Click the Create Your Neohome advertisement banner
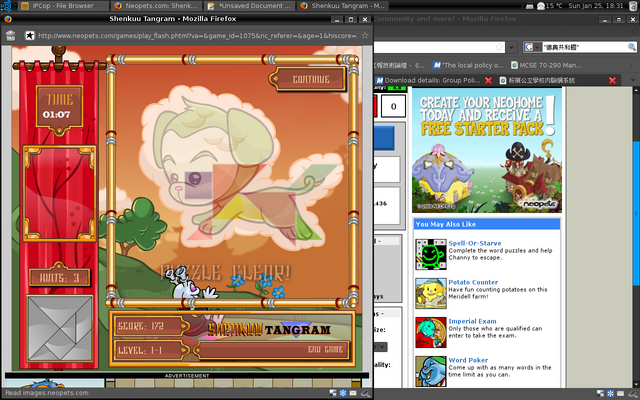The image size is (640, 400). point(487,150)
